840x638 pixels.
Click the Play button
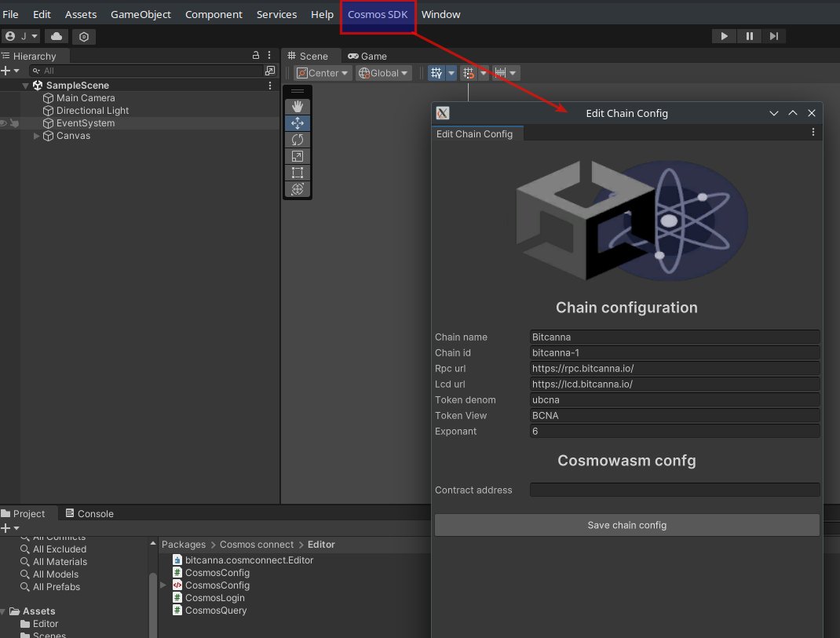pyautogui.click(x=725, y=36)
